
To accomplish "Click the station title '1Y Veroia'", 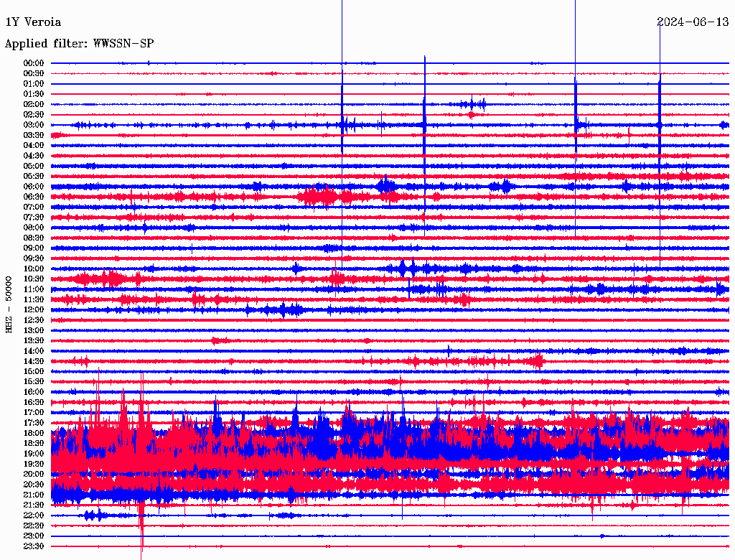I will 33,22.
